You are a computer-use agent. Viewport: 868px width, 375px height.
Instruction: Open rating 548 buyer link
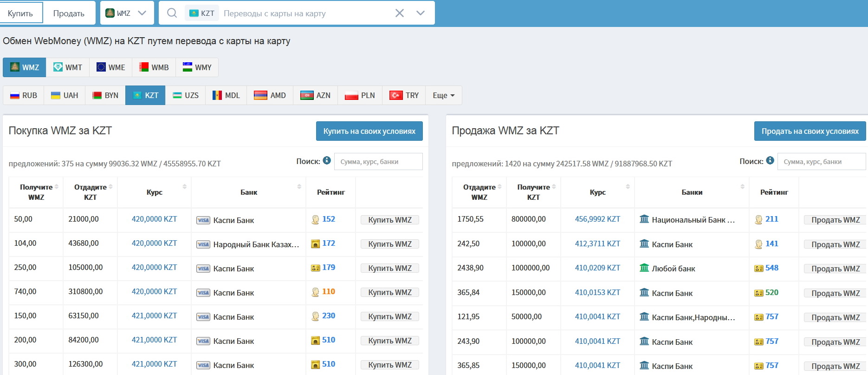click(x=772, y=268)
